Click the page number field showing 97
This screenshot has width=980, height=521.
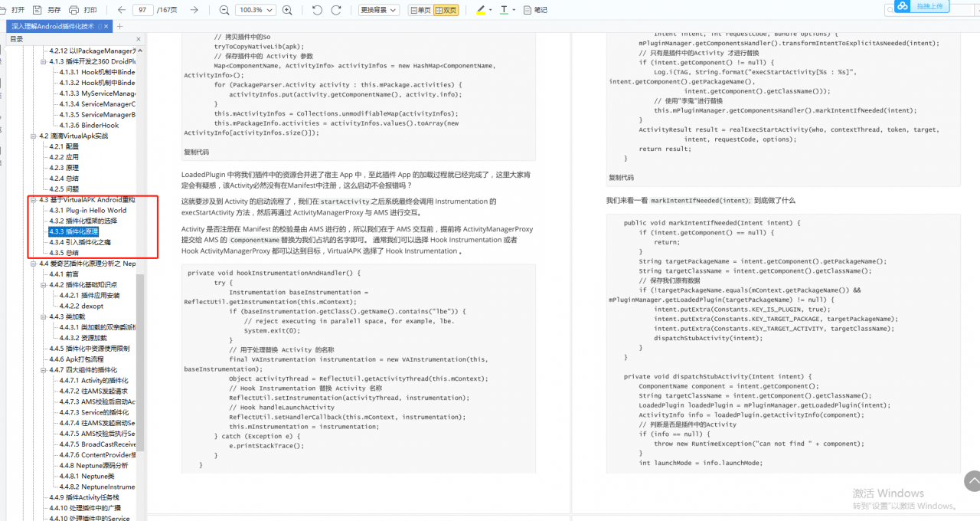coord(142,10)
